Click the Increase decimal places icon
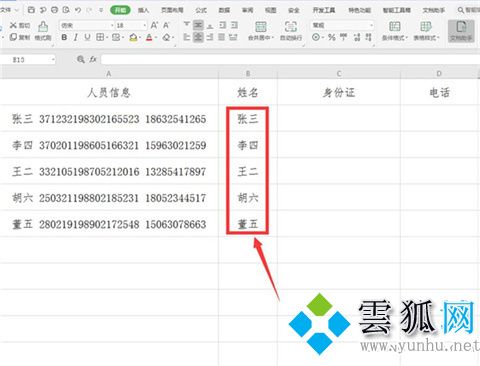Viewport: 480px width, 366px height. coord(357,37)
